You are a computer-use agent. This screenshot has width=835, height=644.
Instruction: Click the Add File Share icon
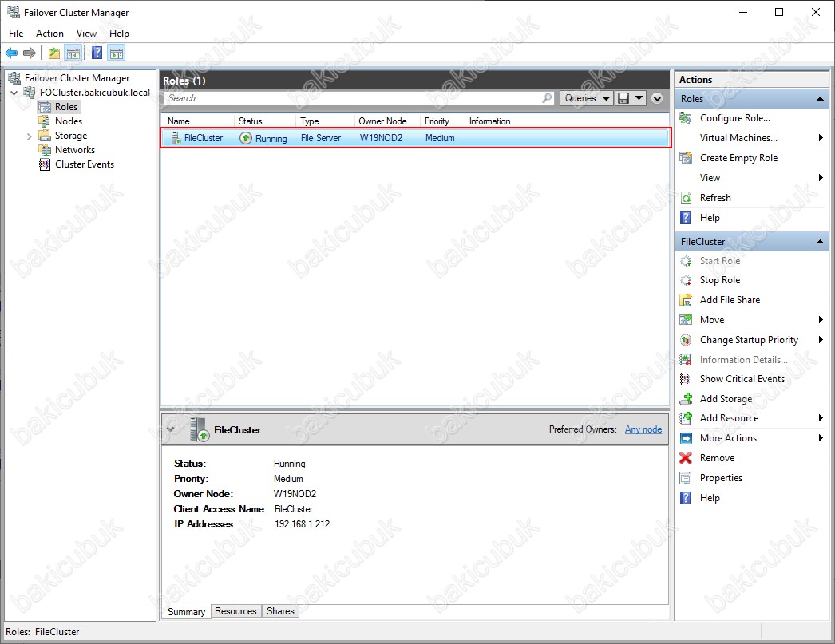point(686,299)
